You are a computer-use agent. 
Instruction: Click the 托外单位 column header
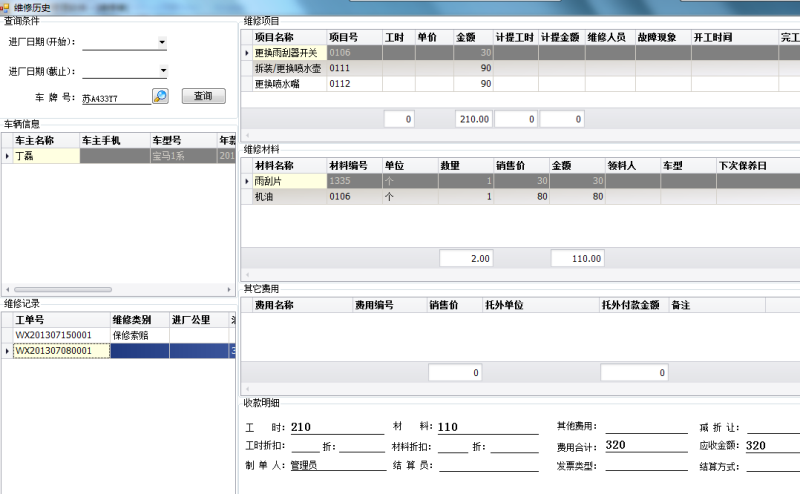pyautogui.click(x=541, y=305)
